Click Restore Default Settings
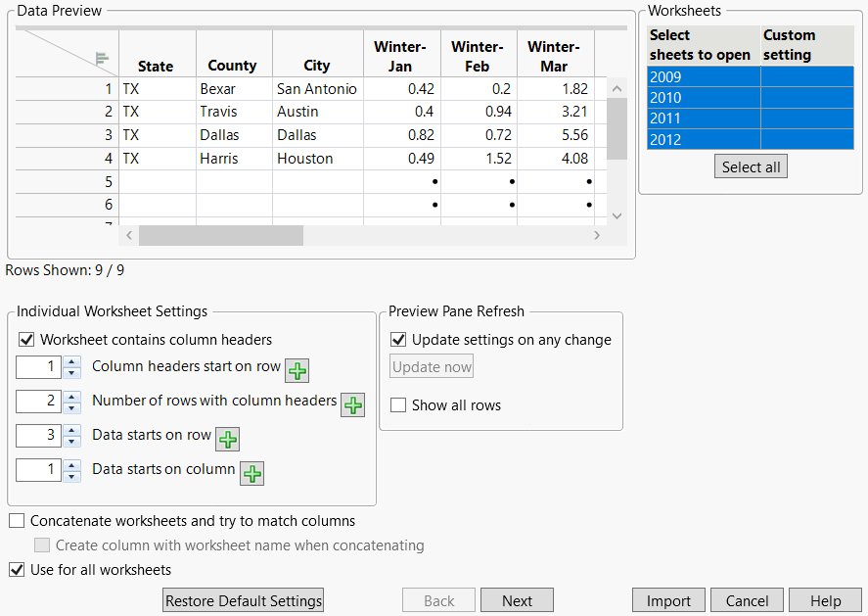 click(243, 599)
